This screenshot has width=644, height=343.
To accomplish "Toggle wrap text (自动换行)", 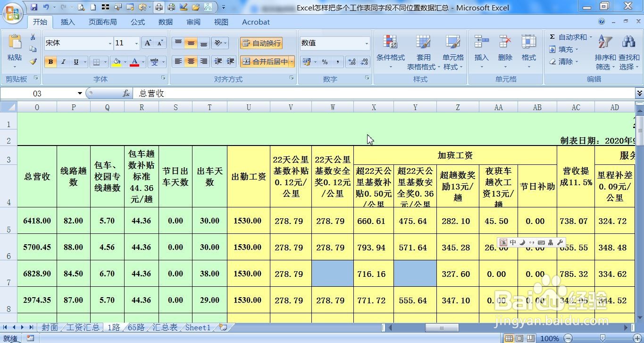I will click(x=261, y=43).
